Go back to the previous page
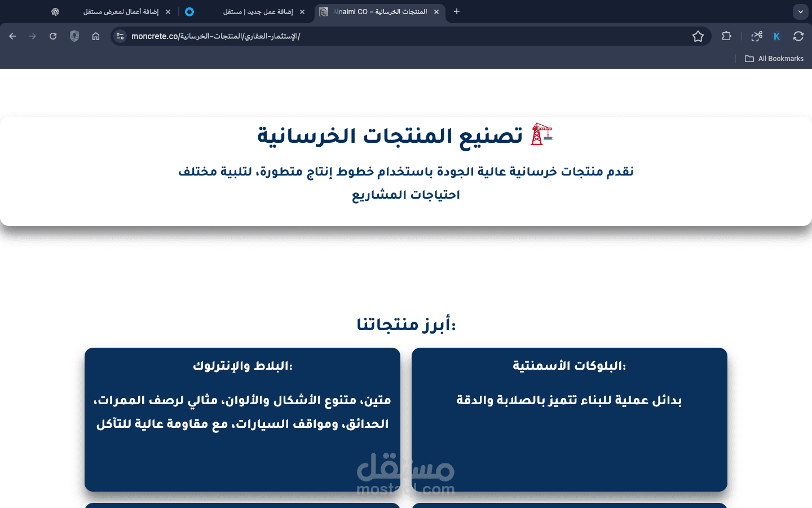 pos(12,36)
